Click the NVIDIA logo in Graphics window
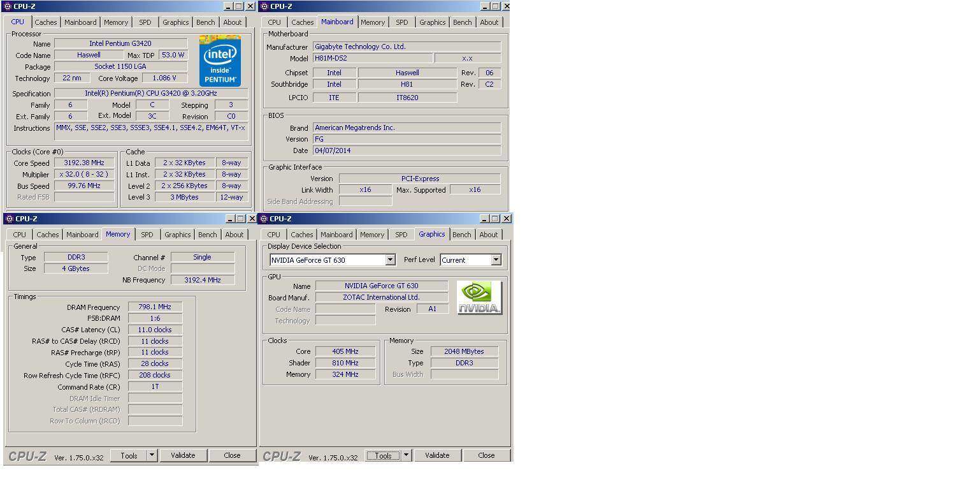 (x=479, y=298)
